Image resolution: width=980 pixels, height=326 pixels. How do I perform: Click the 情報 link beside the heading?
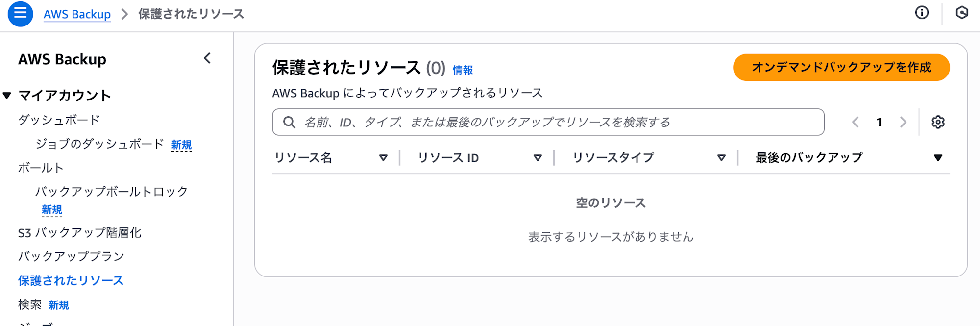pos(463,70)
